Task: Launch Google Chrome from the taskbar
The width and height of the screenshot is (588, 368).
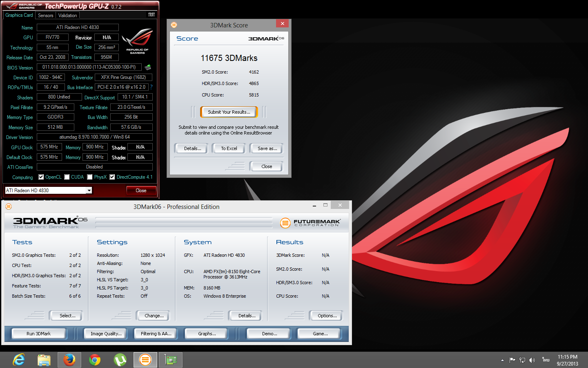Action: pos(95,360)
